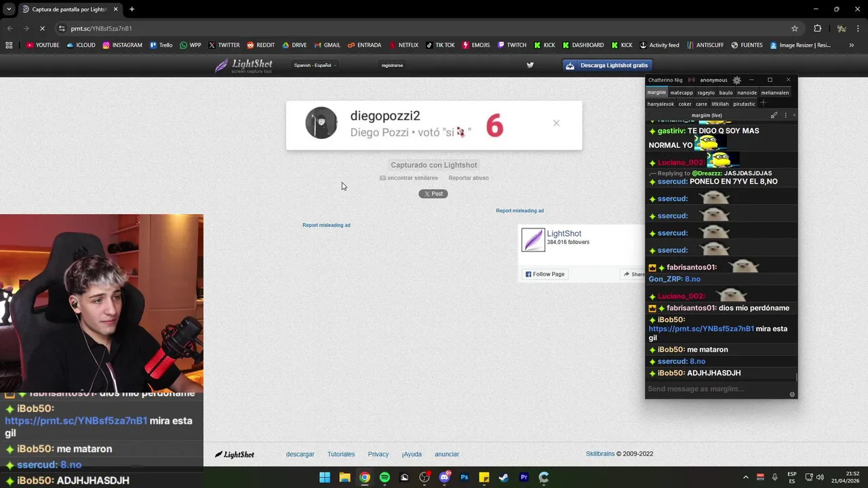868x488 pixels.
Task: Open Steam from the taskbar
Action: click(504, 477)
